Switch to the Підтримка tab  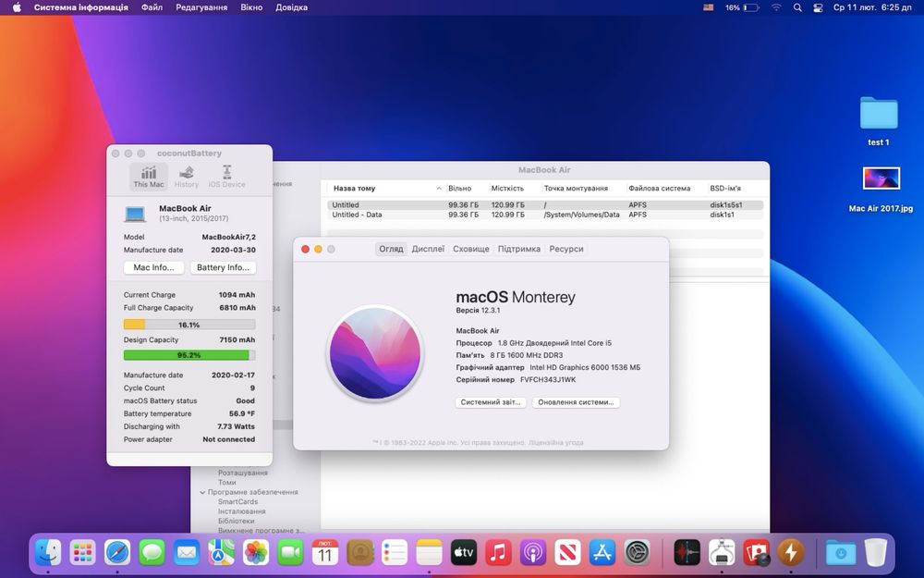(x=519, y=249)
